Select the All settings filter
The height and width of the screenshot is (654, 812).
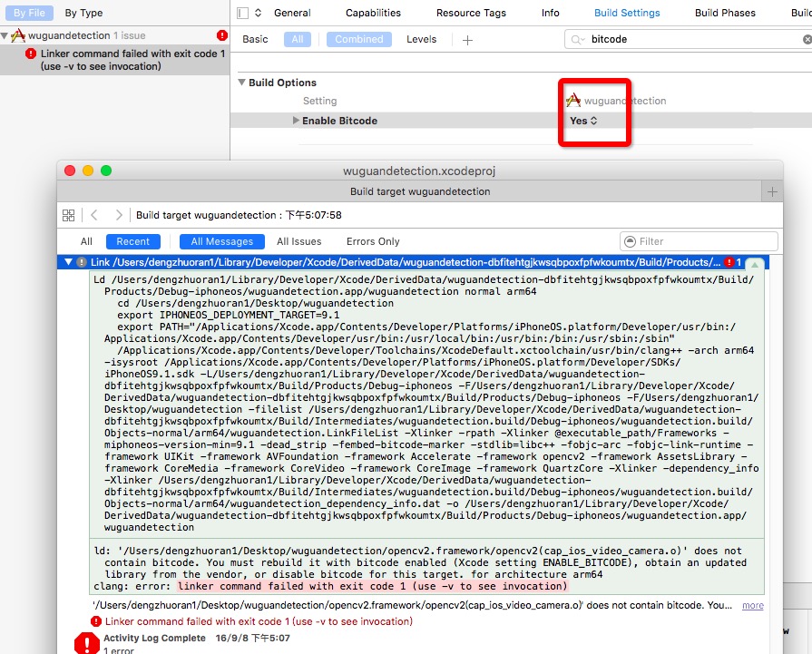tap(298, 39)
